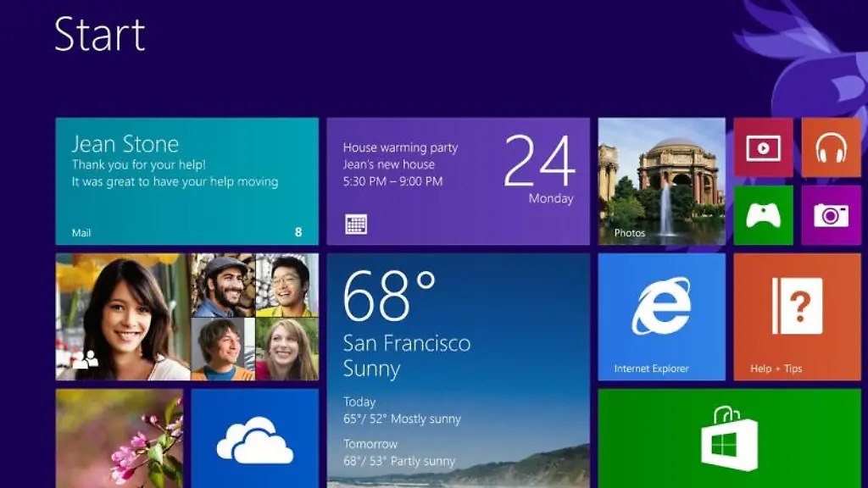Open the OneDrive cloud tile
The height and width of the screenshot is (488, 868).
tap(254, 438)
